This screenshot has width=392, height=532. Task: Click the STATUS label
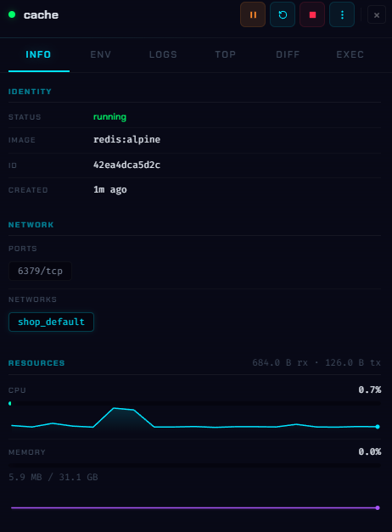[25, 117]
